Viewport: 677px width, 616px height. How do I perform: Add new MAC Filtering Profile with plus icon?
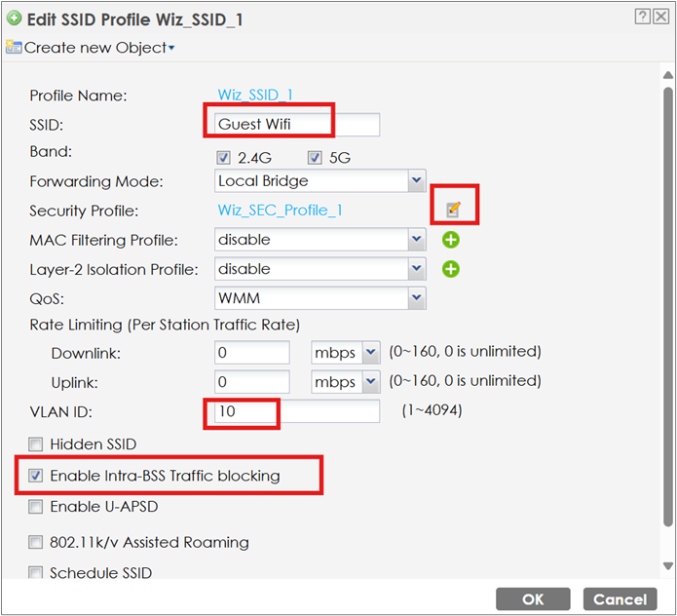click(x=451, y=240)
